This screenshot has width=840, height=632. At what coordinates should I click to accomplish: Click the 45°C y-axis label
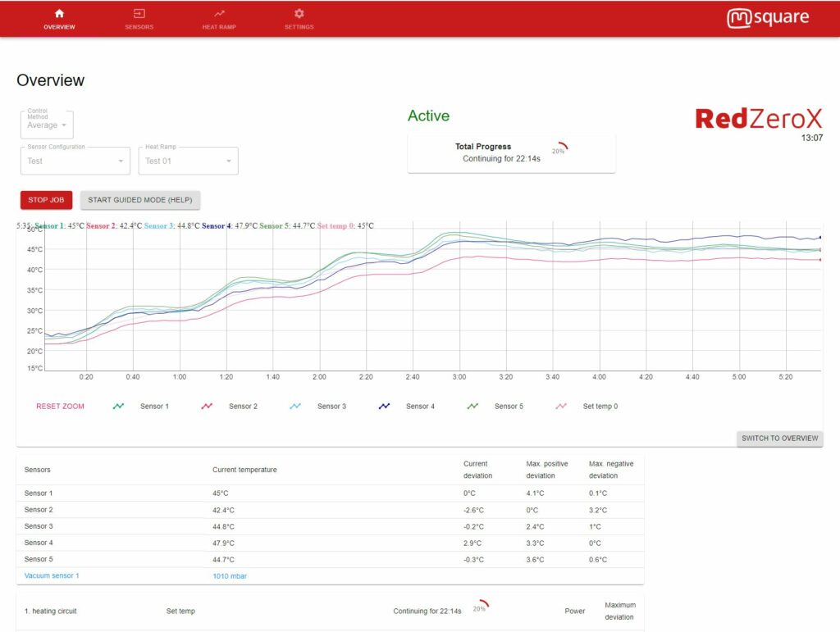click(34, 249)
